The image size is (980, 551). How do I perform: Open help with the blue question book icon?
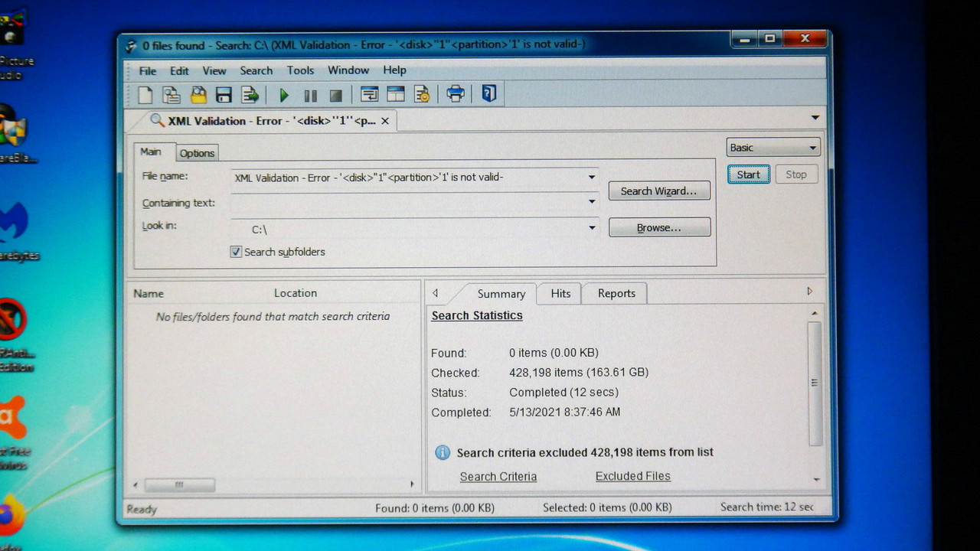[x=489, y=94]
